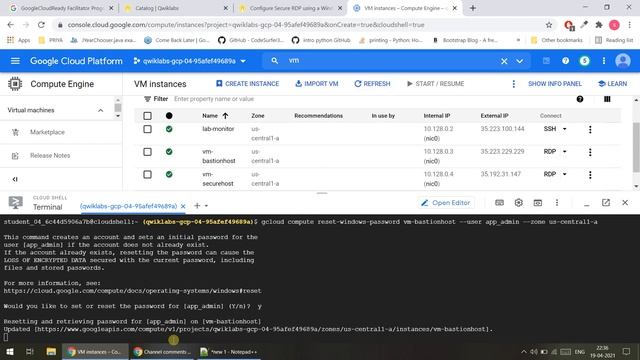
Task: Toggle the Cloud Shell on-screen keyboard icon
Action: pyautogui.click(x=499, y=203)
